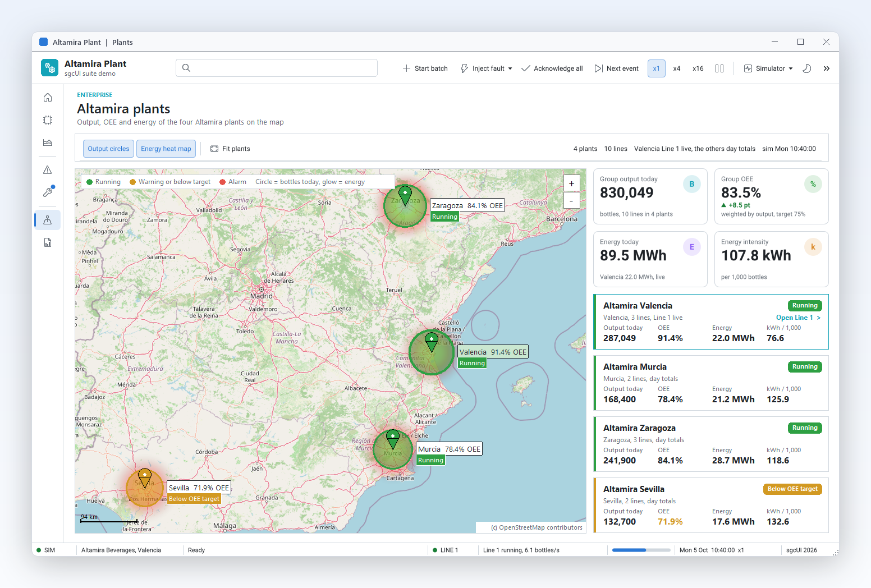871x588 pixels.
Task: Select the Altamira Sevilla plant card
Action: pyautogui.click(x=711, y=506)
